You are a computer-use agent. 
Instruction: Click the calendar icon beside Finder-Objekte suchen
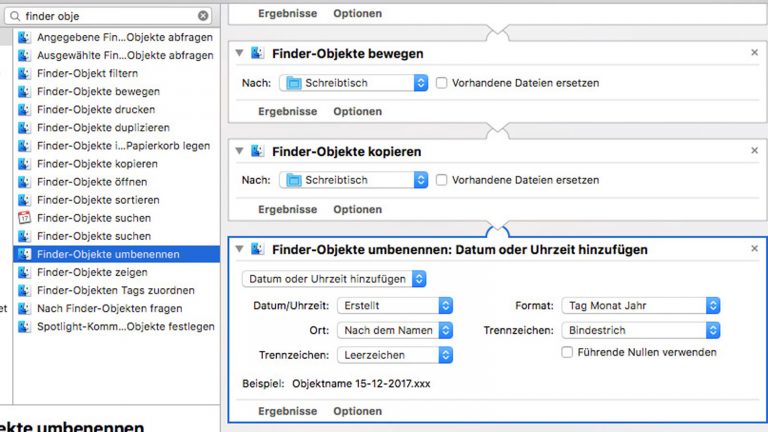pyautogui.click(x=24, y=217)
